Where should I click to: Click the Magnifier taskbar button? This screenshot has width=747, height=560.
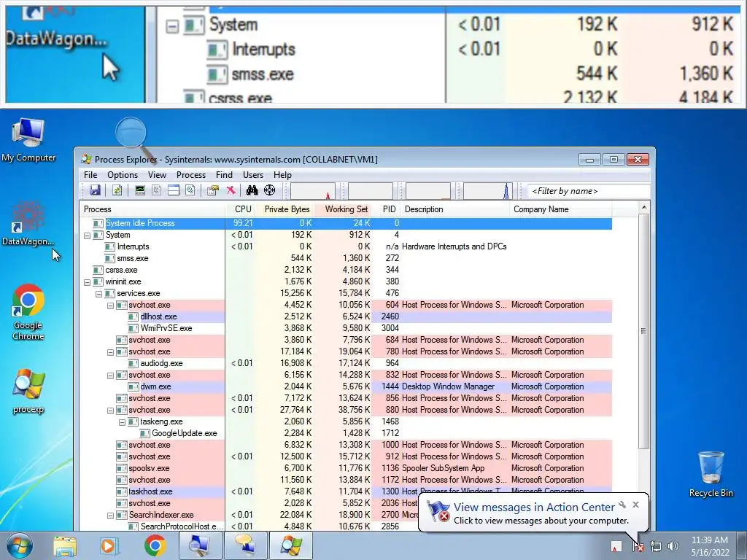(x=201, y=545)
